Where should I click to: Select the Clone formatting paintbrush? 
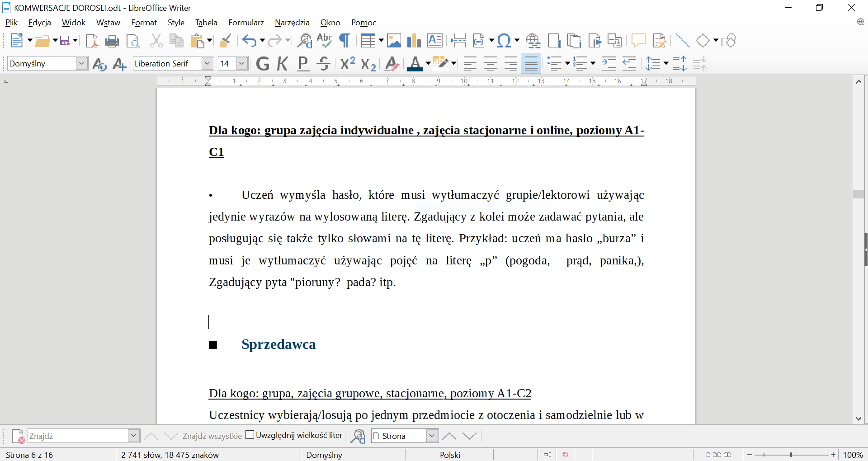(225, 41)
